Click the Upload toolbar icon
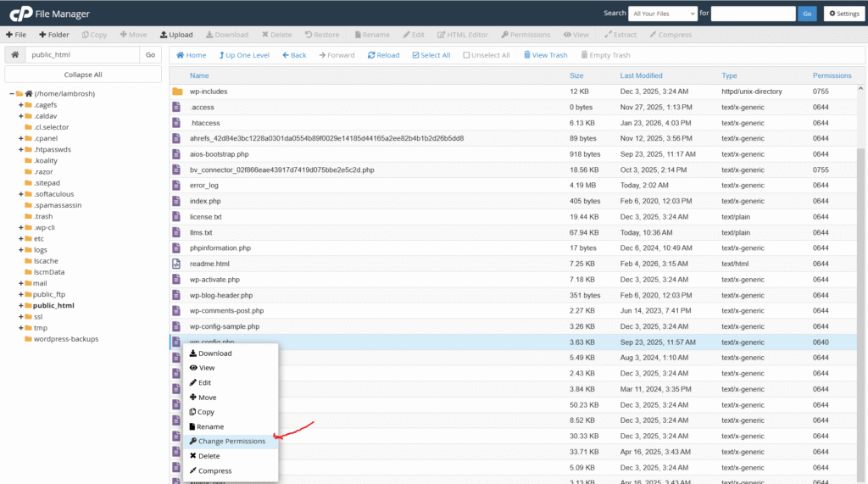The height and width of the screenshot is (484, 868). (x=176, y=35)
